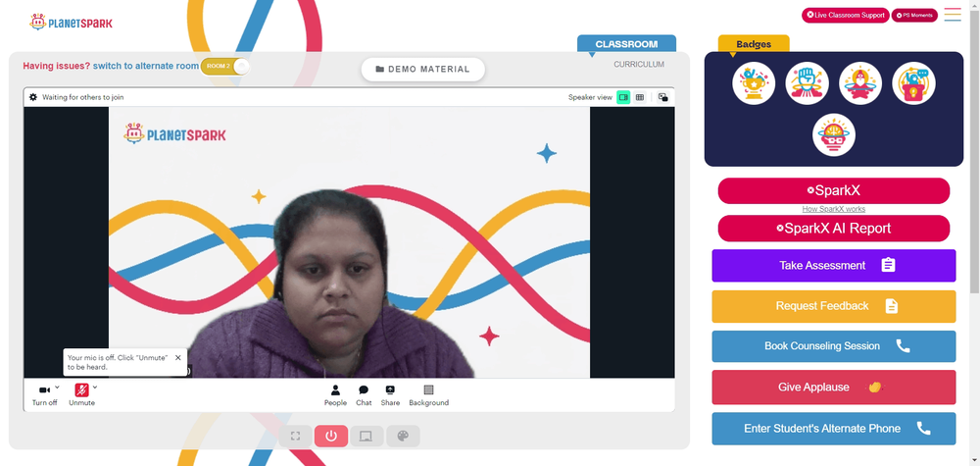This screenshot has width=980, height=466.
Task: Click the laptop screen button
Action: (x=367, y=436)
